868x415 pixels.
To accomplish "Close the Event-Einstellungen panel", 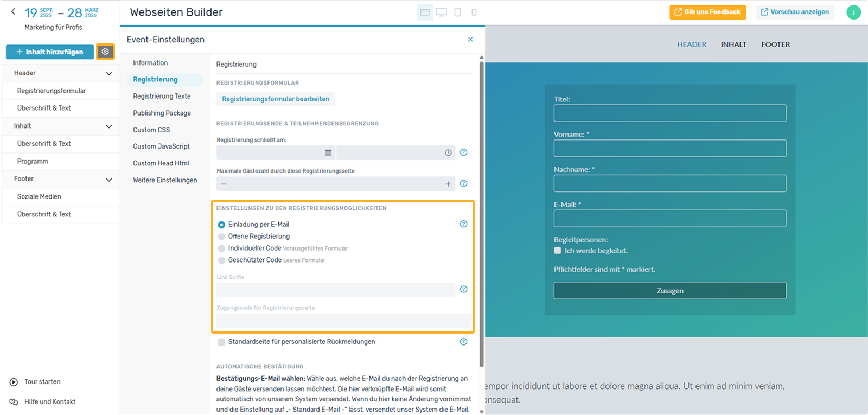I will pos(470,39).
